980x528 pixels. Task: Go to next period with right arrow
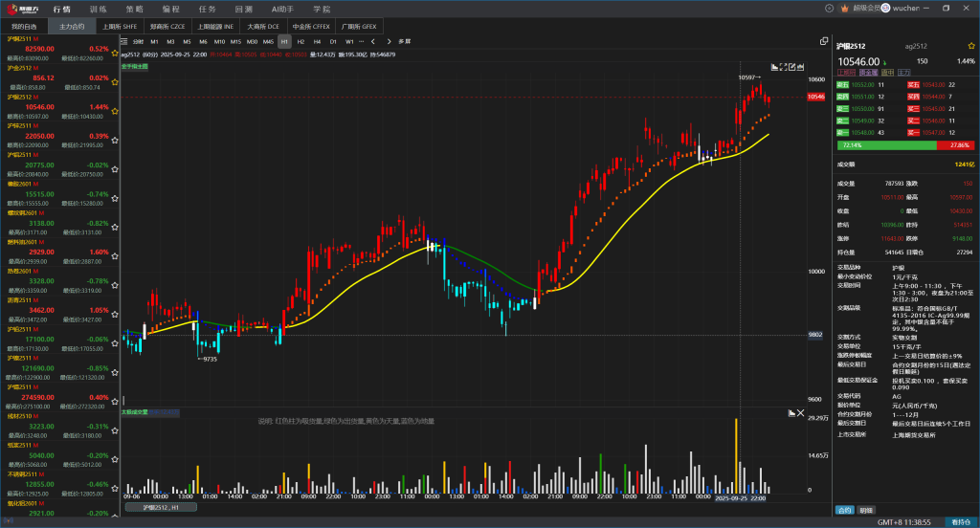[x=389, y=42]
